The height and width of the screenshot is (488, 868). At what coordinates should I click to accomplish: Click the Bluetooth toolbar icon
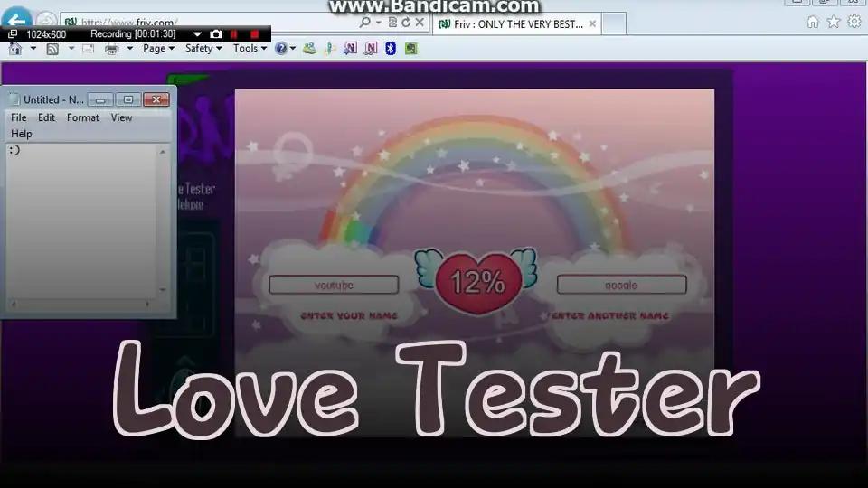click(x=391, y=49)
